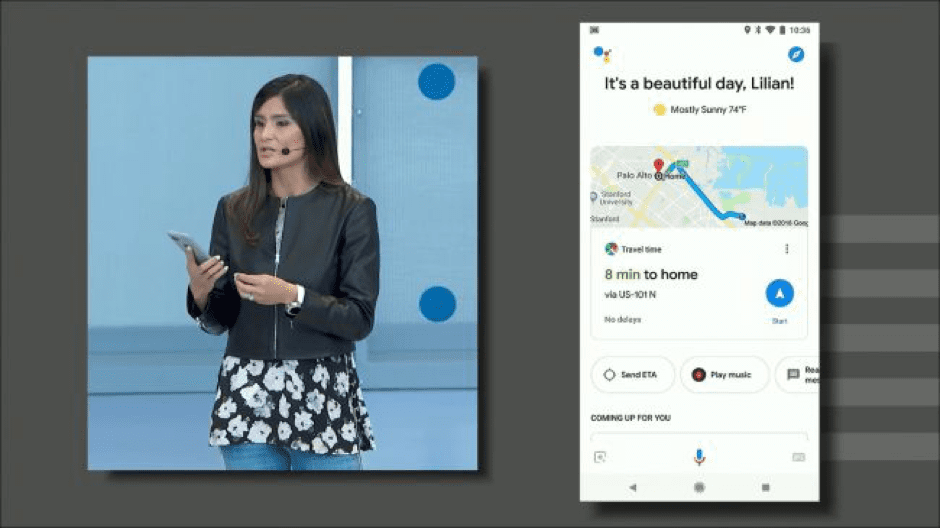Click 'Mostly Sunny 74°F' weather text
The width and height of the screenshot is (940, 528).
708,110
